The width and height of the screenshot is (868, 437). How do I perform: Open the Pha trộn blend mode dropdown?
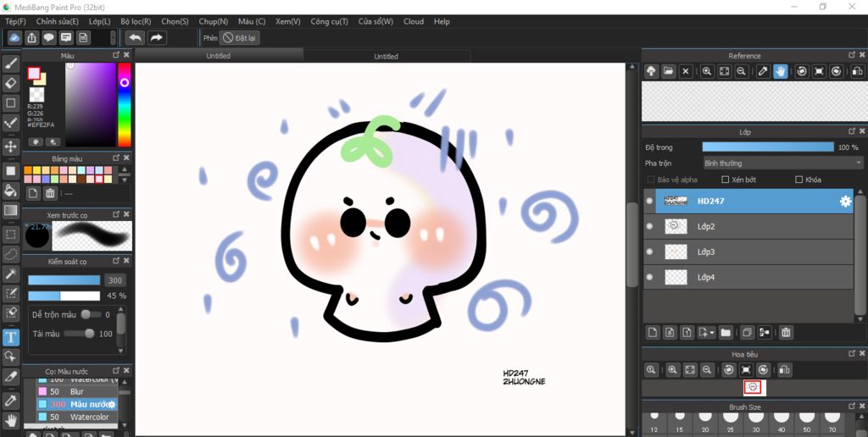(782, 163)
